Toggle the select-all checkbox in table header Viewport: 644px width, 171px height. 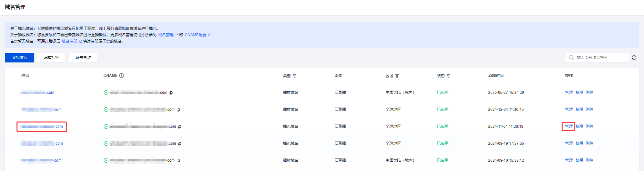[11, 76]
